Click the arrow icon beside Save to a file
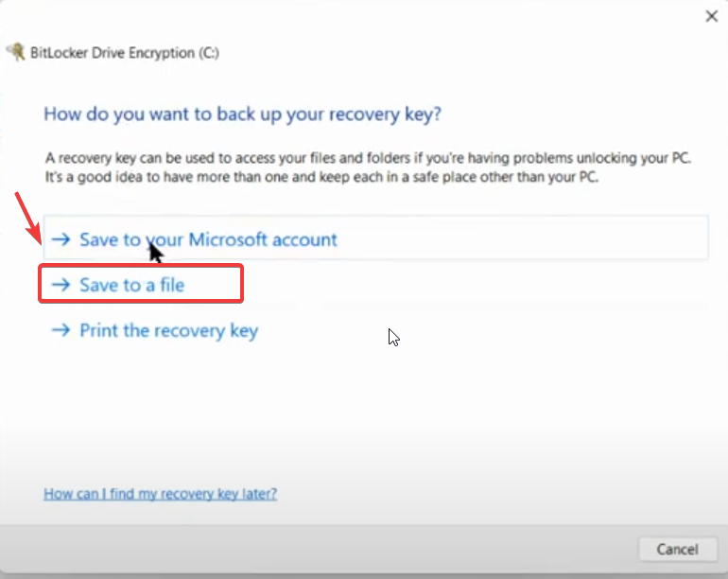This screenshot has height=579, width=728. [61, 285]
